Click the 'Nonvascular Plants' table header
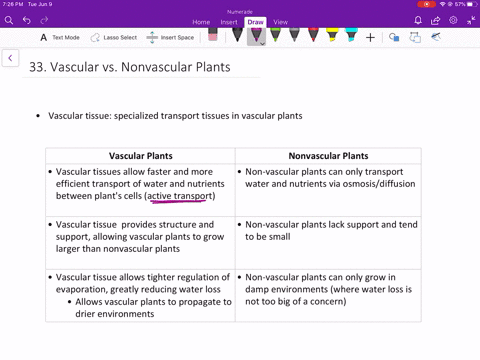This screenshot has width=480, height=360. click(328, 156)
